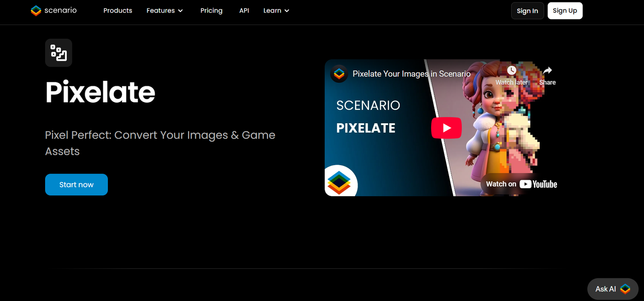Image resolution: width=644 pixels, height=301 pixels.
Task: Play the Pixelate YouTube video
Action: pos(446,128)
